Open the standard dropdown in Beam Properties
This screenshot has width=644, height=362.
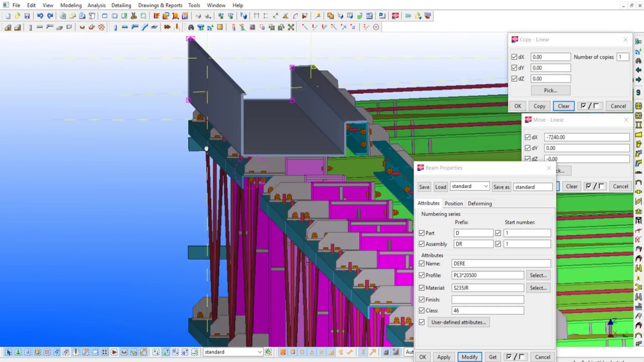point(469,187)
